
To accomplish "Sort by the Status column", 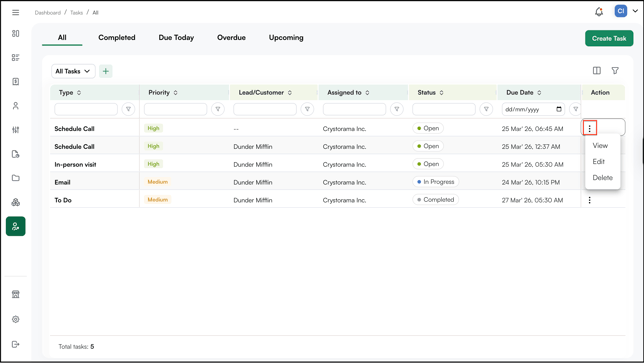I will pyautogui.click(x=442, y=93).
